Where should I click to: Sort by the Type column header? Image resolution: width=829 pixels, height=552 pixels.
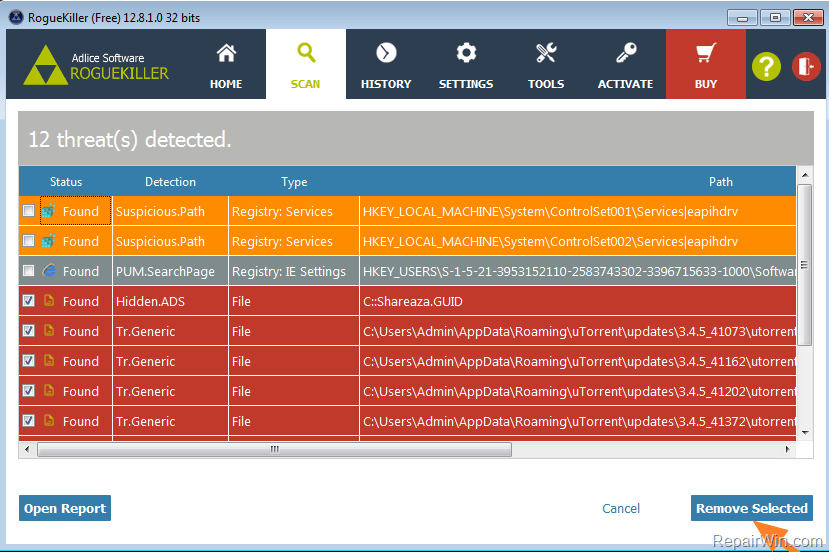294,181
